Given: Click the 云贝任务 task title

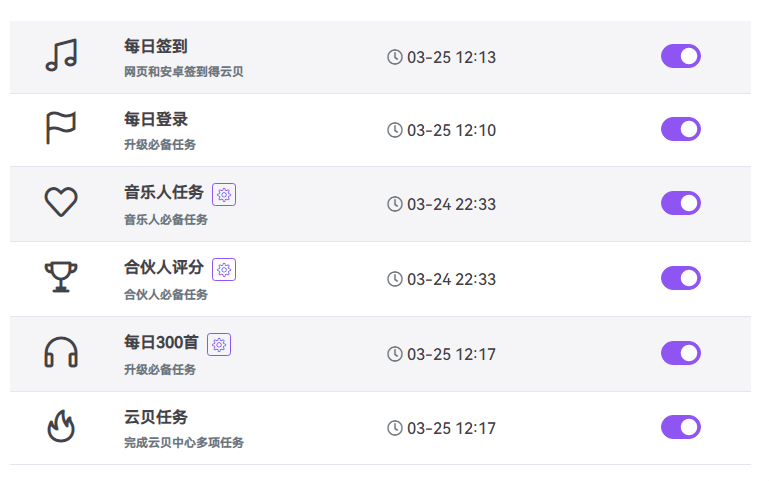Looking at the screenshot, I should [156, 417].
